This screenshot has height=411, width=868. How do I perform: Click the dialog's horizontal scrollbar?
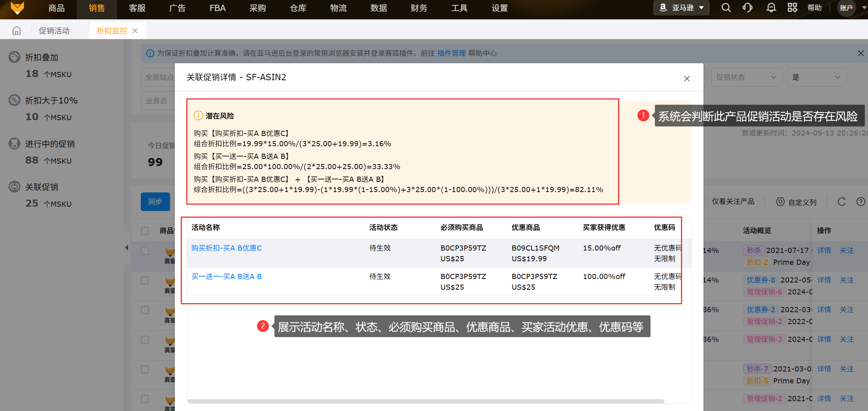tap(425, 401)
